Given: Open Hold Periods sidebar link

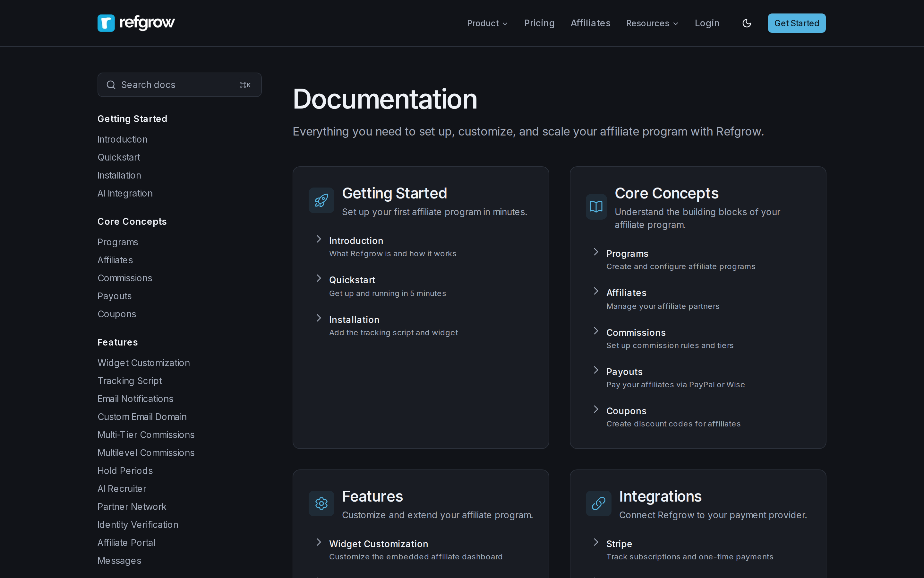Looking at the screenshot, I should (x=125, y=471).
